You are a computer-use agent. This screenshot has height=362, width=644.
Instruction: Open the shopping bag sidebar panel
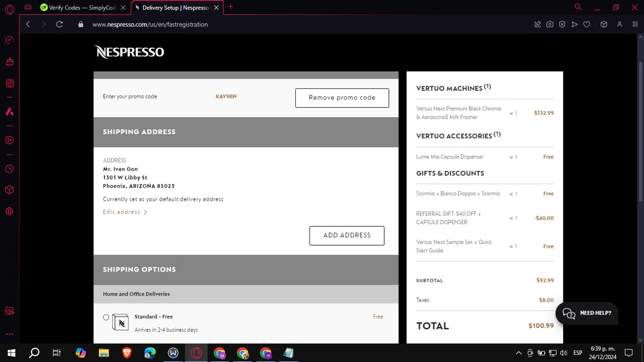click(x=9, y=62)
